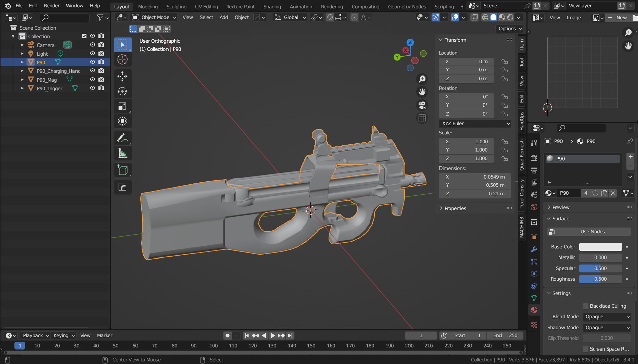The width and height of the screenshot is (638, 364).
Task: Hide the P90_Trigger object in viewport
Action: (92, 88)
